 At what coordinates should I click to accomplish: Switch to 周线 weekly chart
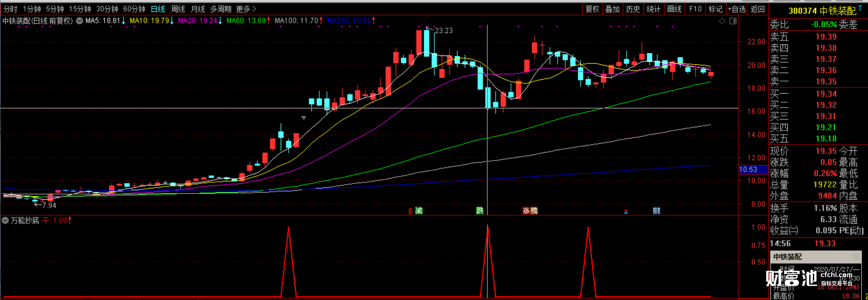click(x=178, y=9)
